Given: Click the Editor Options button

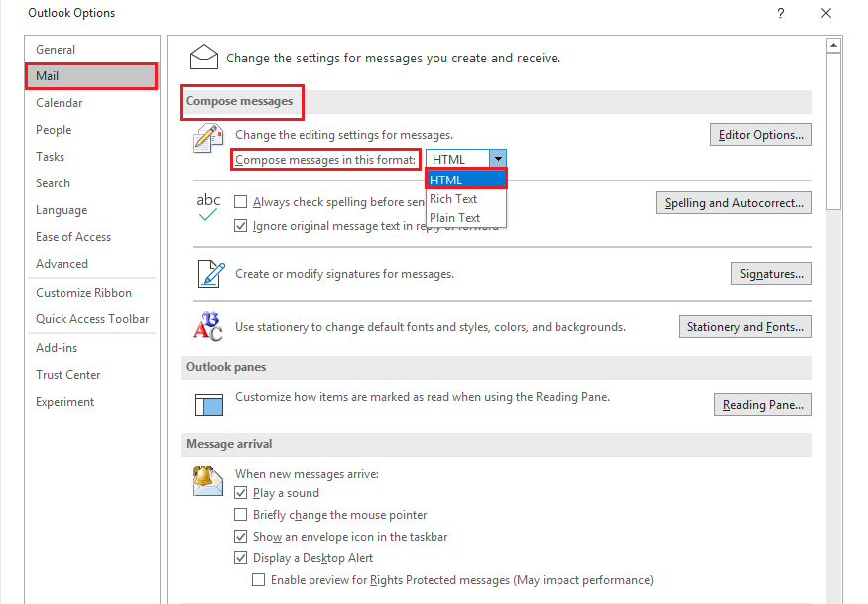Looking at the screenshot, I should pyautogui.click(x=761, y=135).
